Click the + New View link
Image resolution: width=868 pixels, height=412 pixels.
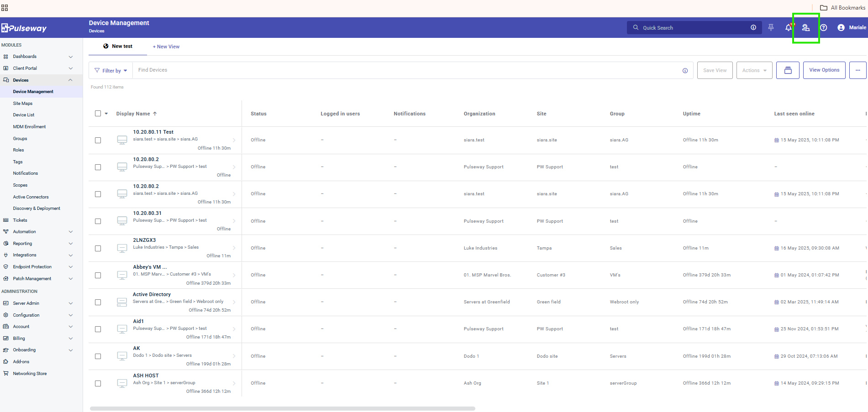coord(166,47)
